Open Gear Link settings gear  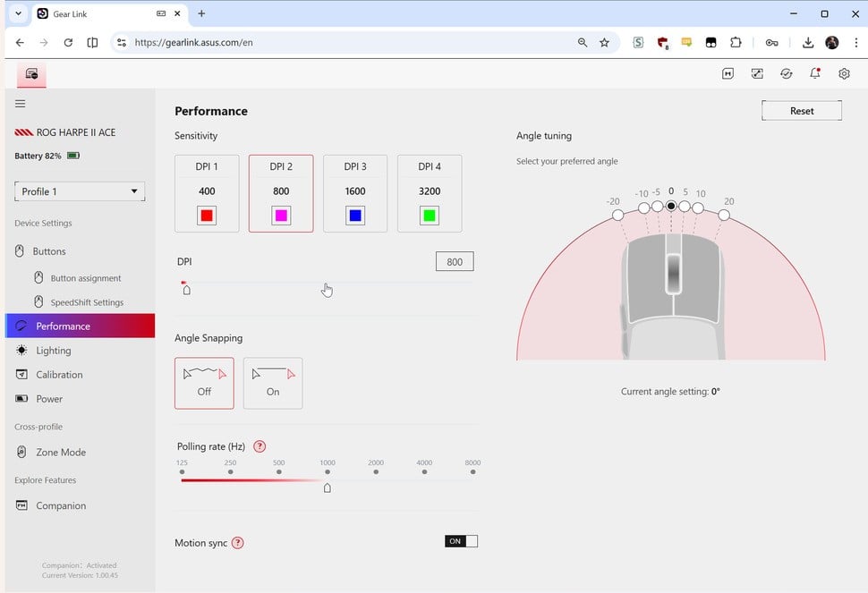click(844, 73)
